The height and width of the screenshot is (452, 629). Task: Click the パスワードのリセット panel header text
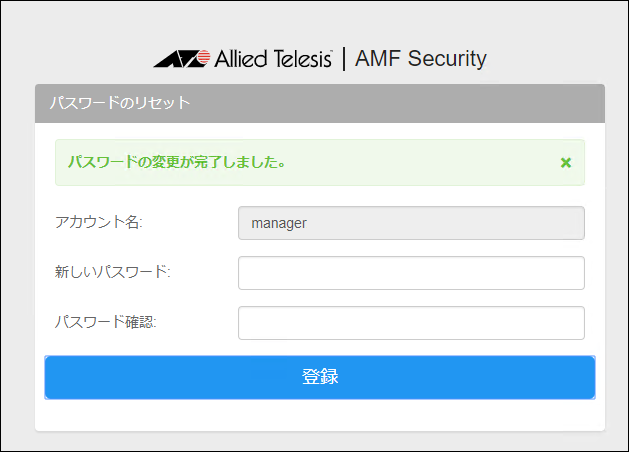click(x=120, y=103)
